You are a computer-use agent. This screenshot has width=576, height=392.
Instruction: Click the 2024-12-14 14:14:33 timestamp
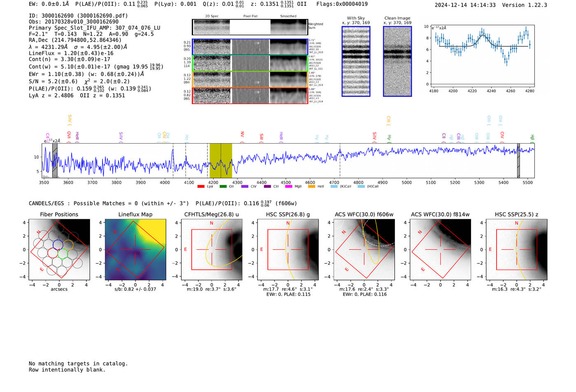click(x=465, y=5)
